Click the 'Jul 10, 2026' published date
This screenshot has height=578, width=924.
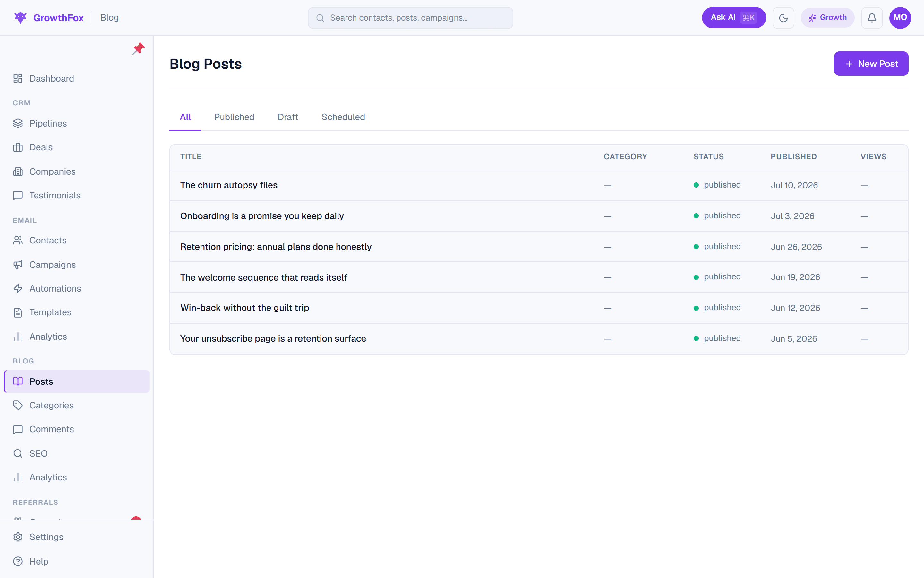tap(794, 185)
